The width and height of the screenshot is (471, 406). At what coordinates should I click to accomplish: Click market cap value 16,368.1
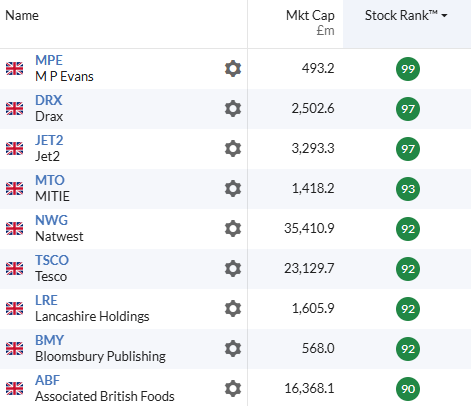coord(309,388)
